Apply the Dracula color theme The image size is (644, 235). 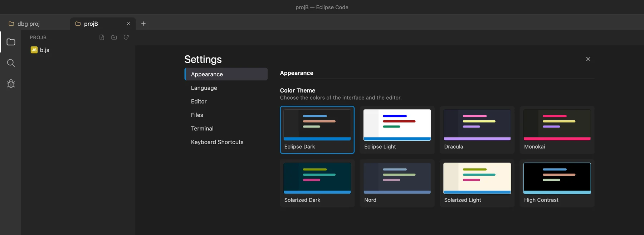(x=477, y=130)
